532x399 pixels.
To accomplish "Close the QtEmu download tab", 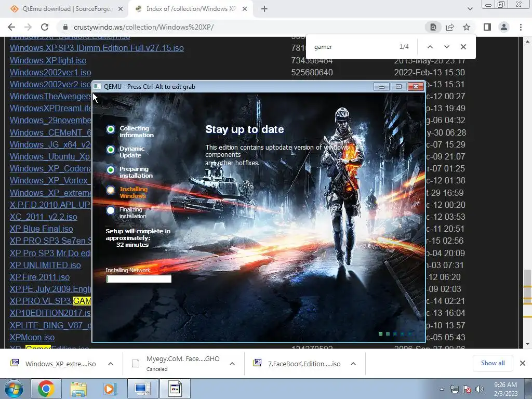I will pos(121,9).
